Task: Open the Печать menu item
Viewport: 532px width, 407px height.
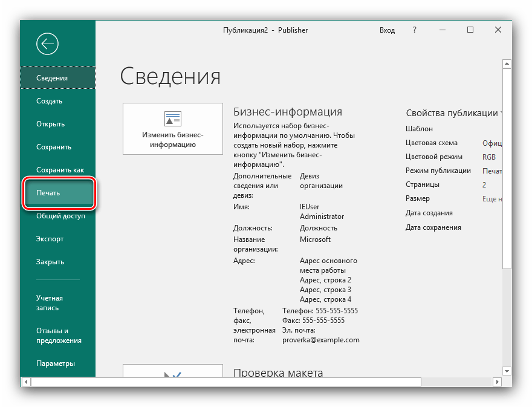Action: (59, 193)
